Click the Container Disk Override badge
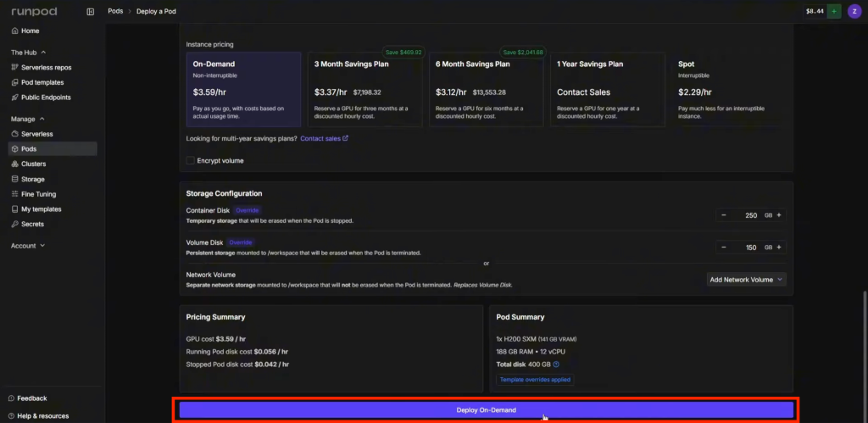 pyautogui.click(x=248, y=210)
